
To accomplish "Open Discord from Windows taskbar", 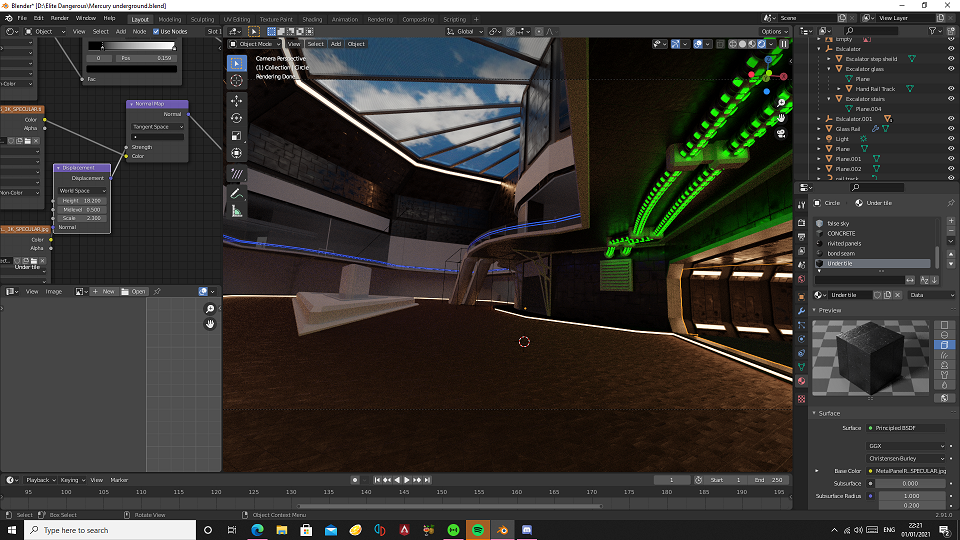I will point(527,530).
